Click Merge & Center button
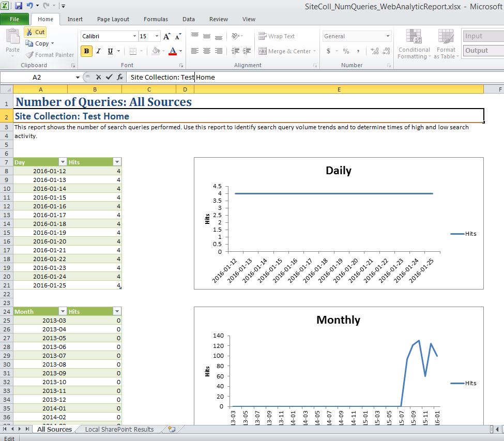The image size is (504, 441). (285, 51)
